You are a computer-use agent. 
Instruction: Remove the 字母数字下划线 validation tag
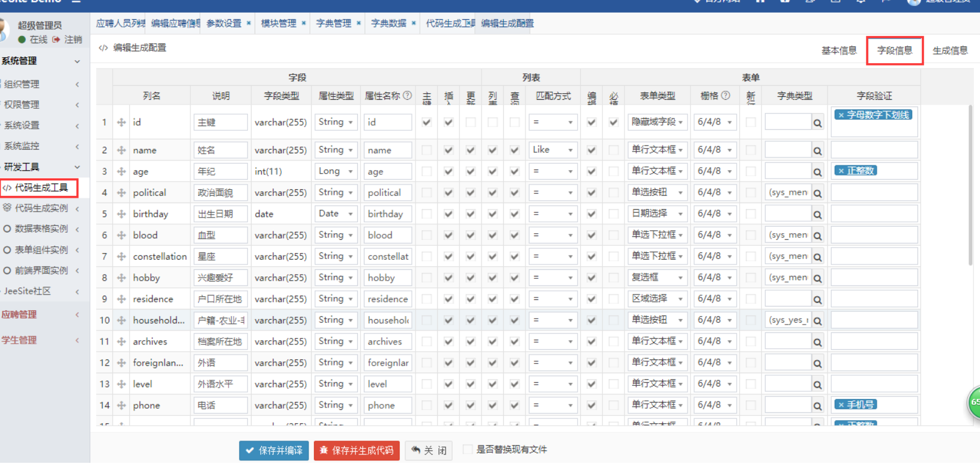click(x=841, y=115)
